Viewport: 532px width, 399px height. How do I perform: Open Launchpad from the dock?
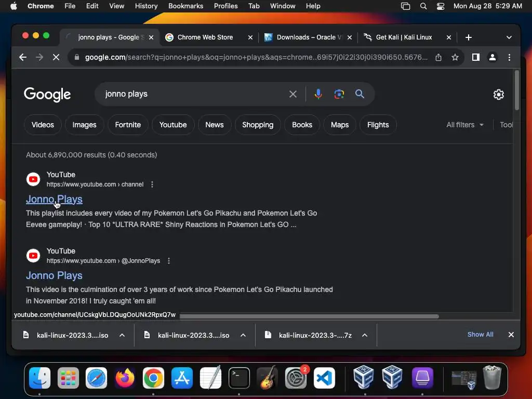click(x=68, y=378)
